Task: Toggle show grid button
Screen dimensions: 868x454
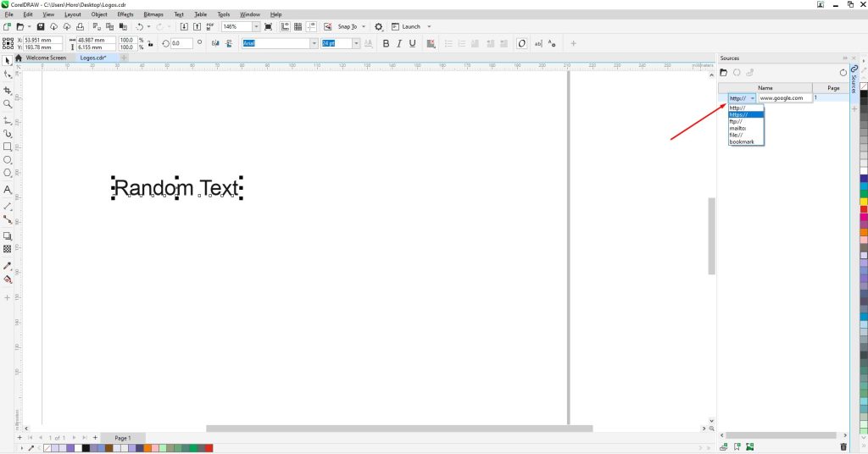Action: coord(298,26)
